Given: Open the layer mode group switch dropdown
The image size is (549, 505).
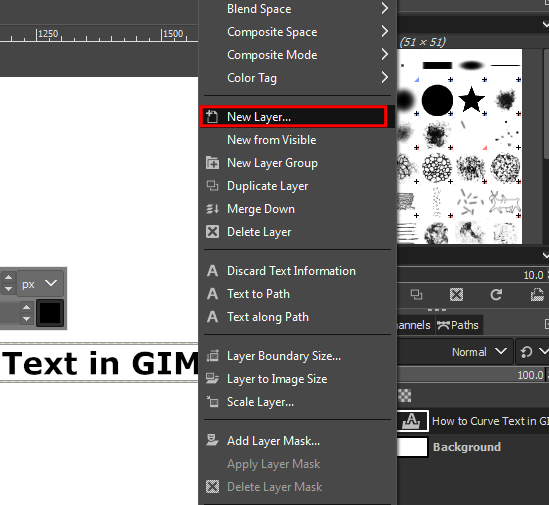Looking at the screenshot, I should click(x=532, y=352).
